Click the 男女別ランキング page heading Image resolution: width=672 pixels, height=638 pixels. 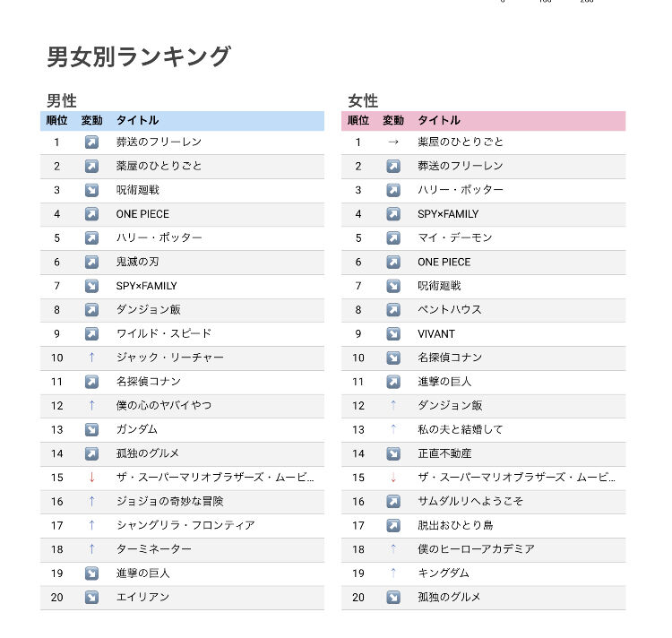coord(139,57)
